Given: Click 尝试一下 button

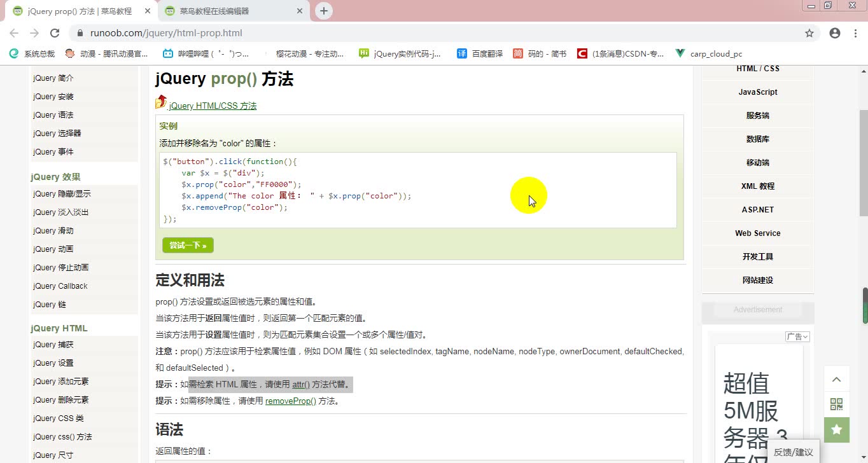Looking at the screenshot, I should pyautogui.click(x=188, y=245).
